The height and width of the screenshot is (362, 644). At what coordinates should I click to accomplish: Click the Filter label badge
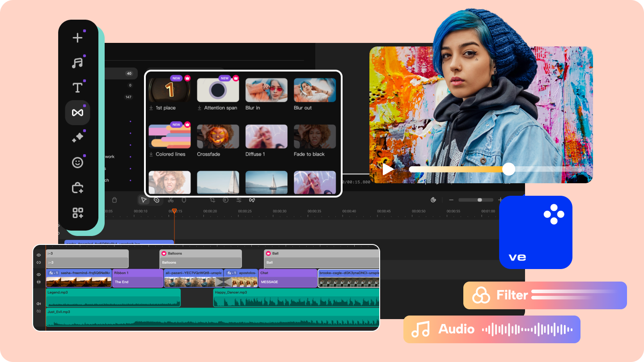tap(545, 295)
